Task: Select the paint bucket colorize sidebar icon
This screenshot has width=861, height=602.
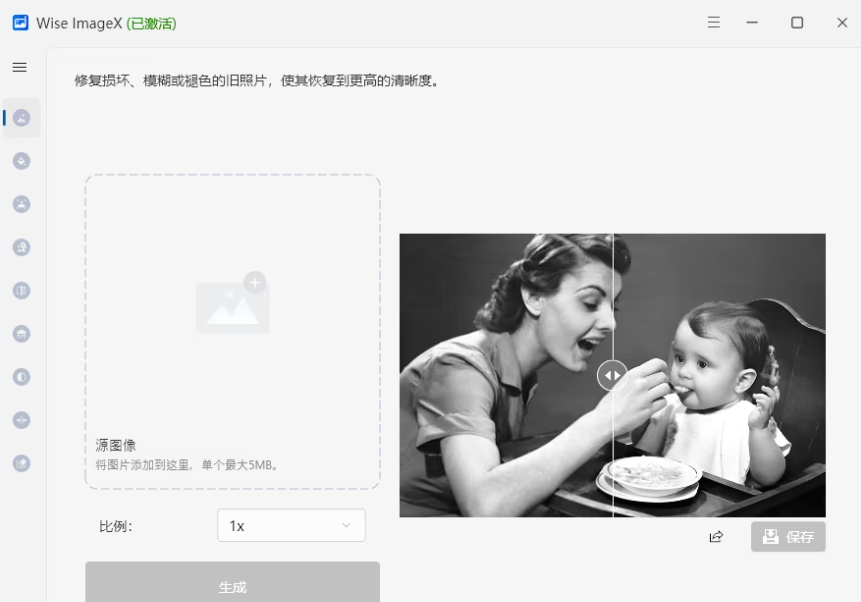Action: point(21,161)
